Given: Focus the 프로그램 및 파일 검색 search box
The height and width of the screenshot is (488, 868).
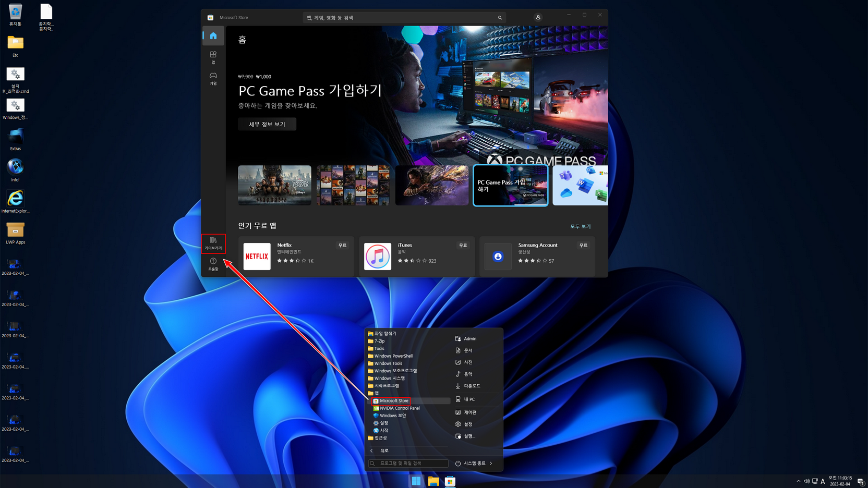Looking at the screenshot, I should point(408,463).
